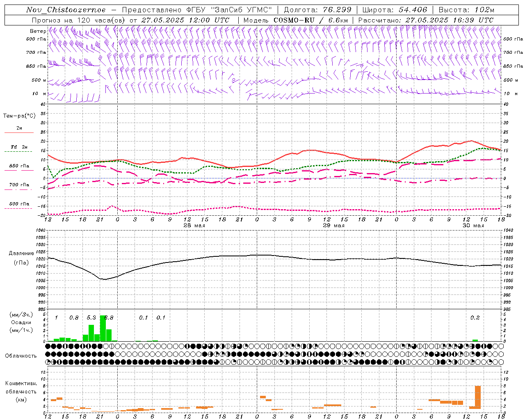Image resolution: width=525 pixels, height=420 pixels.
Task: Click the 5.3 precipitation total value
Action: pos(91,318)
